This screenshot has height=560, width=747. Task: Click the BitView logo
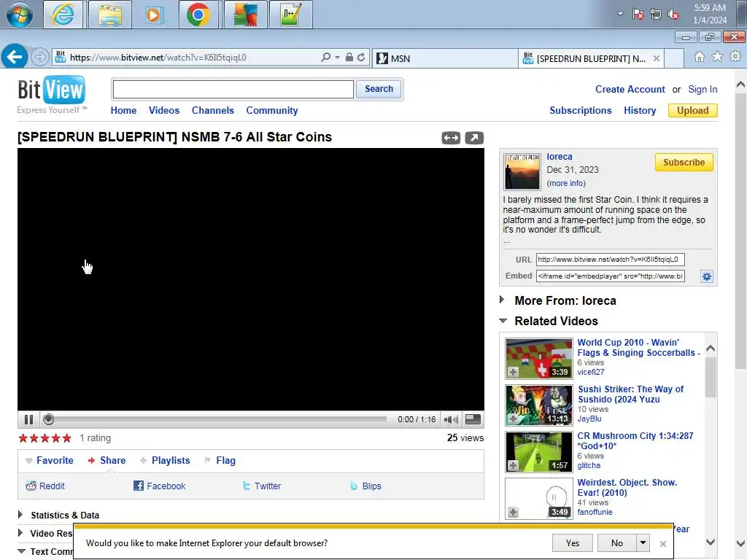click(x=52, y=90)
